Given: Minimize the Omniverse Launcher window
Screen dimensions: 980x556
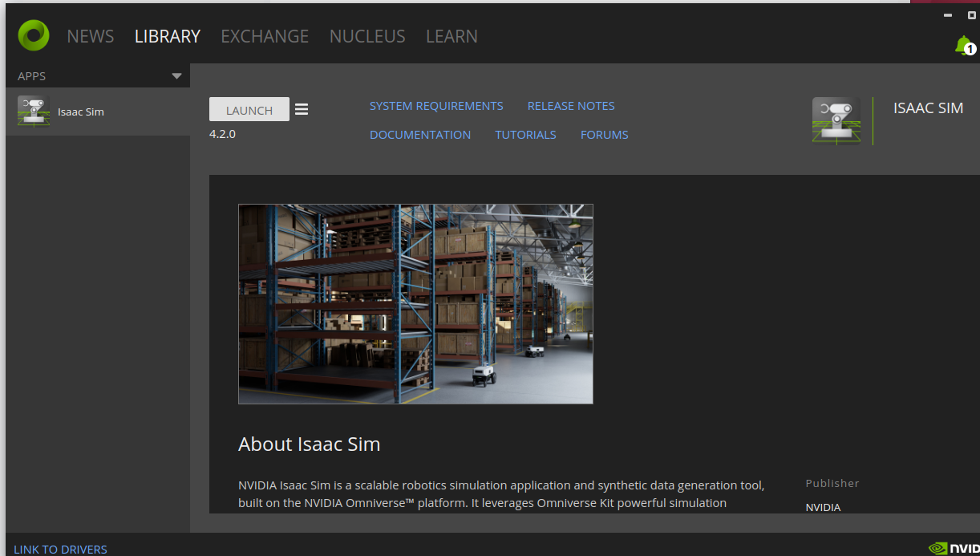Looking at the screenshot, I should click(x=948, y=15).
